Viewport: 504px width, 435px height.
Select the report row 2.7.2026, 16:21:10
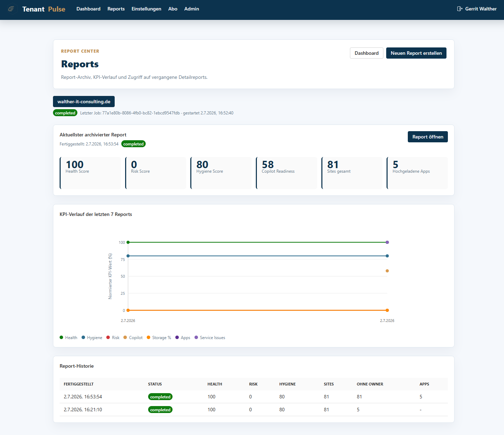[254, 410]
